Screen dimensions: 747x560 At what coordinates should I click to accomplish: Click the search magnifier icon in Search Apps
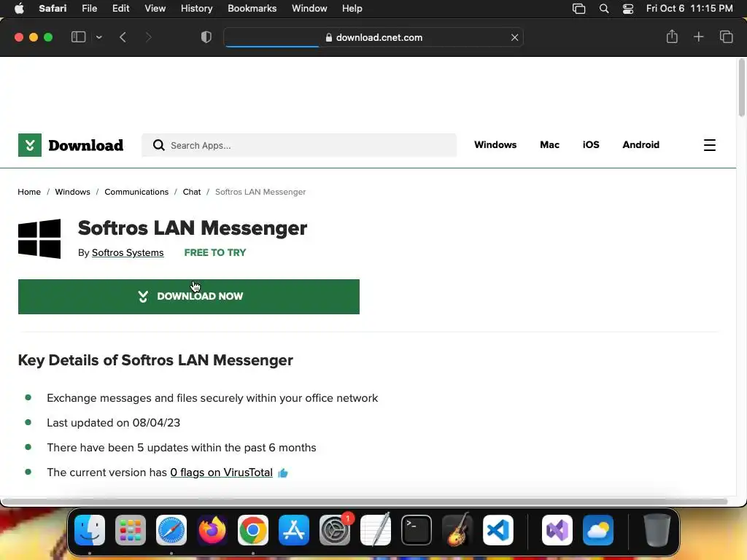[158, 145]
